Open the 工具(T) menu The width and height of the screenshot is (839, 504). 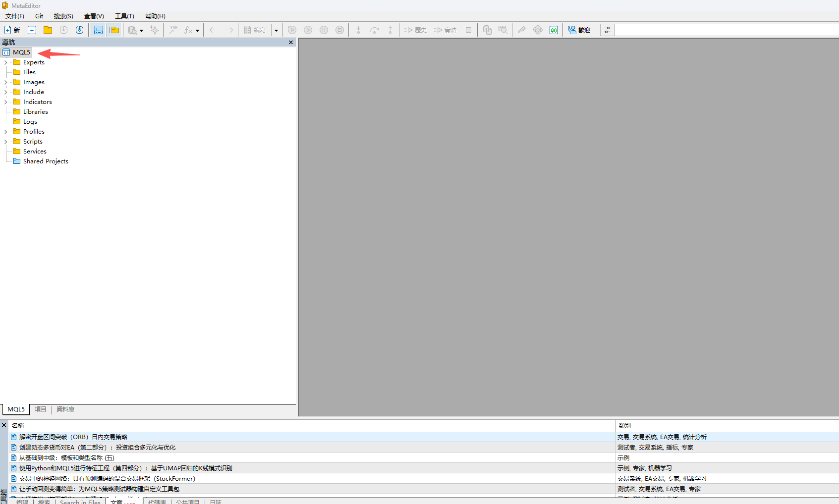[124, 16]
